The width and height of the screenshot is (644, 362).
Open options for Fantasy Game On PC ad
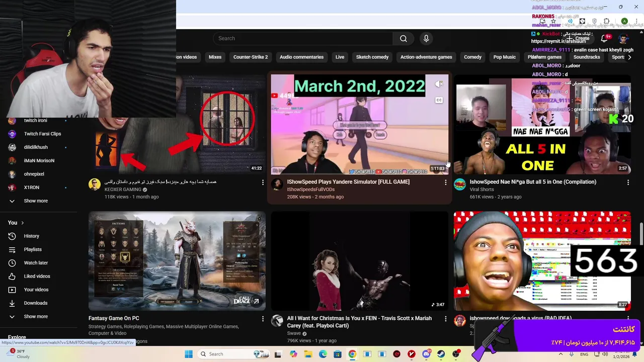[x=263, y=319]
